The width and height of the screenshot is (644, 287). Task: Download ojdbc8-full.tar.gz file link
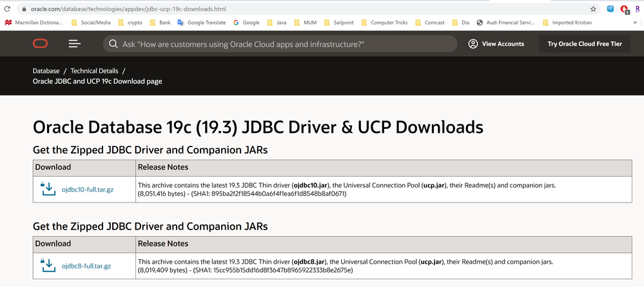click(x=86, y=266)
